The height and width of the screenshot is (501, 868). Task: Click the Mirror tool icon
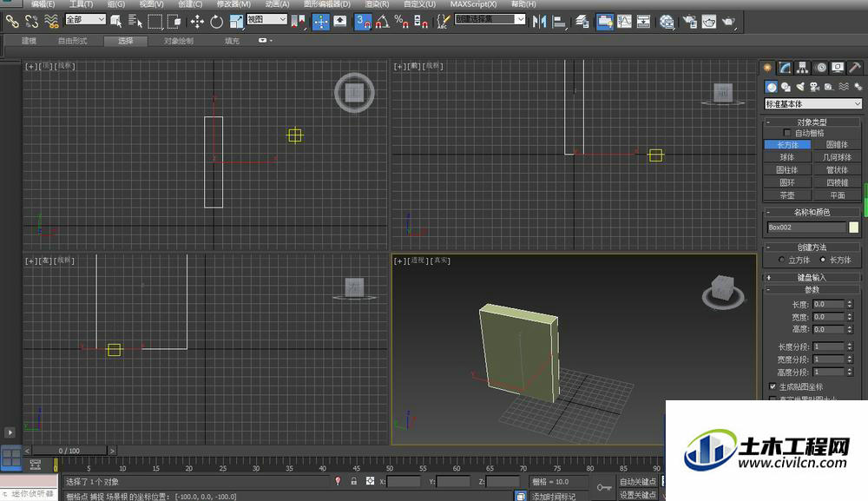point(539,22)
